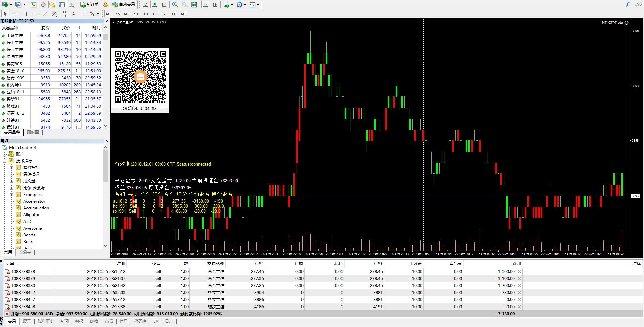Viewport: 644px width, 327px height.
Task: Open a new chart with the toolbar icon
Action: click(x=6, y=5)
